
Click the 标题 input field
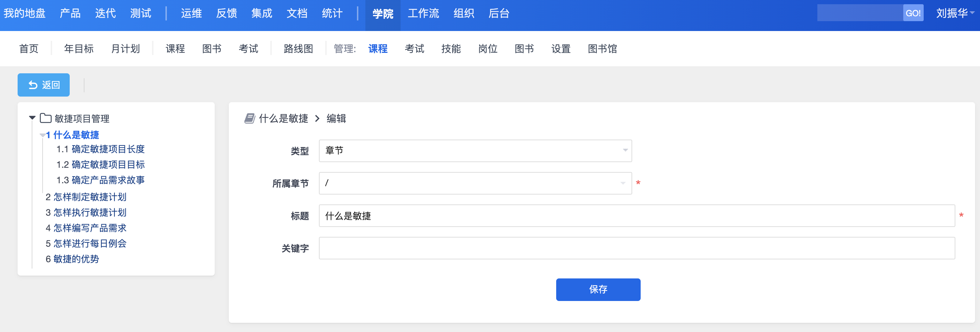(636, 216)
